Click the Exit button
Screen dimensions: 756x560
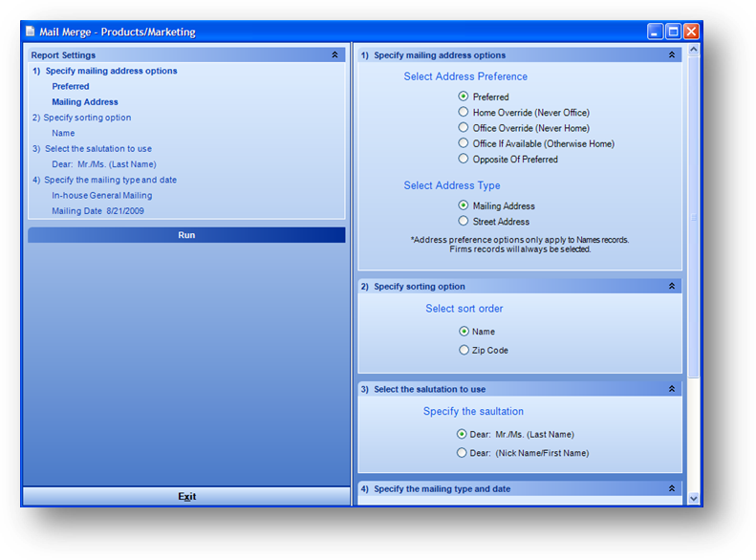click(x=186, y=496)
